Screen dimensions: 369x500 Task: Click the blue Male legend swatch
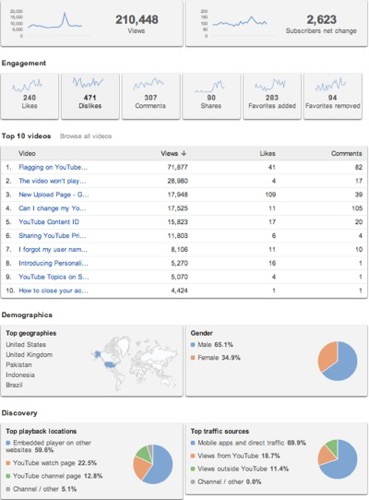pyautogui.click(x=193, y=345)
